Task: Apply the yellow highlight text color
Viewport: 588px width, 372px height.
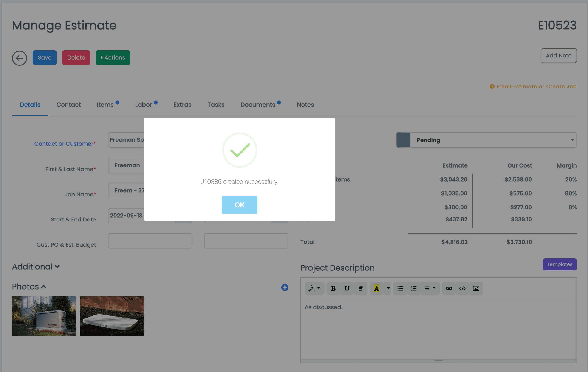Action: click(x=376, y=288)
